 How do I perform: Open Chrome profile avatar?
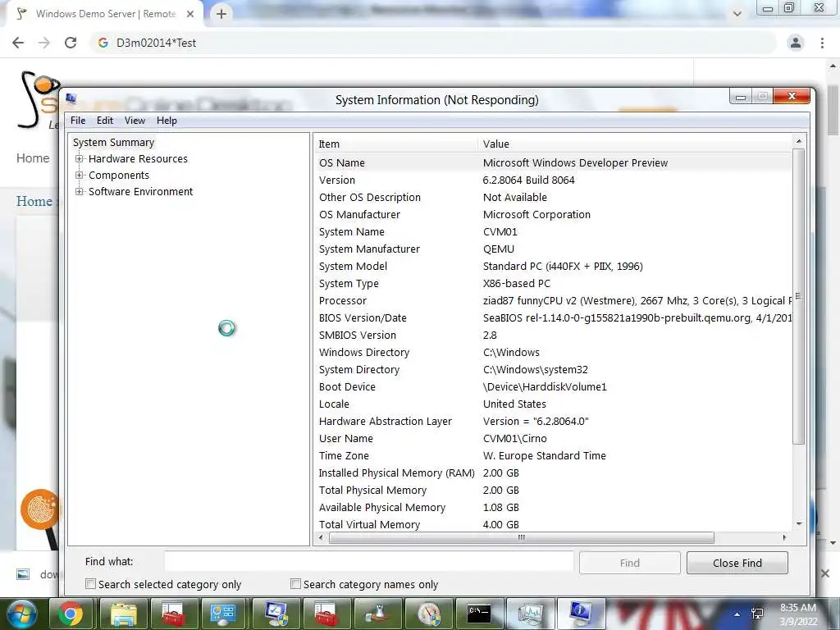(796, 43)
